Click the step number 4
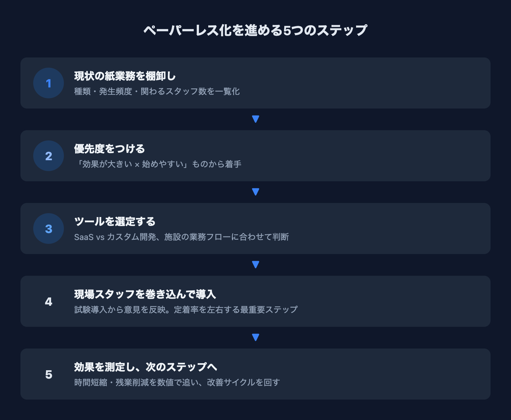The width and height of the screenshot is (511, 420). tap(49, 302)
